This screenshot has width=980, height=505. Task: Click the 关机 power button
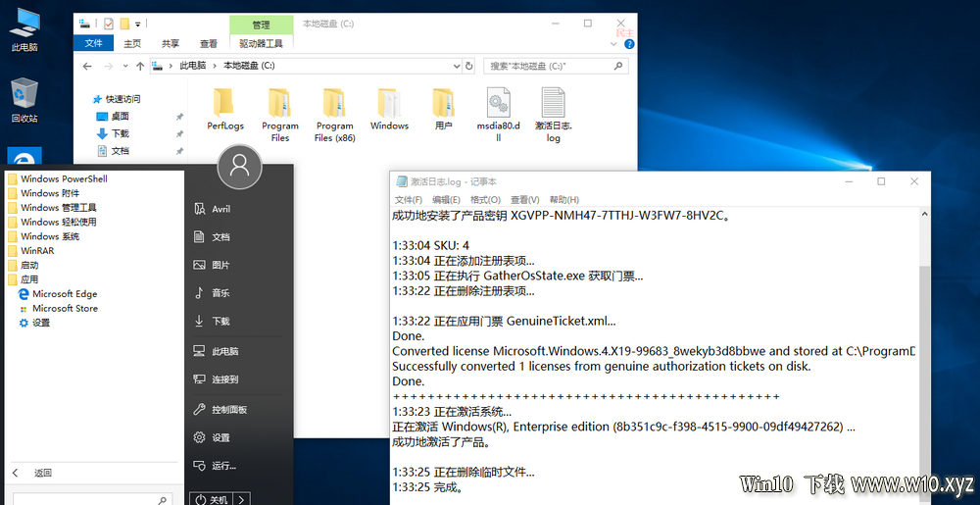[211, 499]
